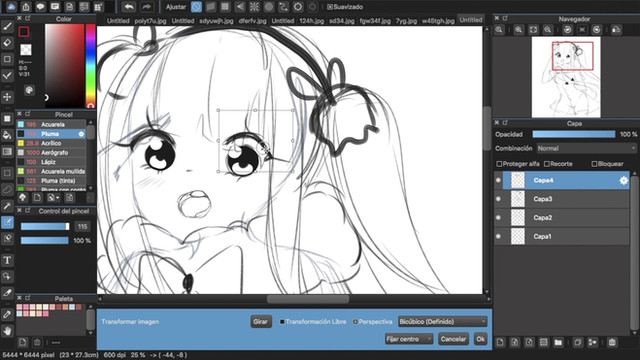Click the brush opacity slider at 100 %
The width and height of the screenshot is (640, 360).
pos(45,241)
